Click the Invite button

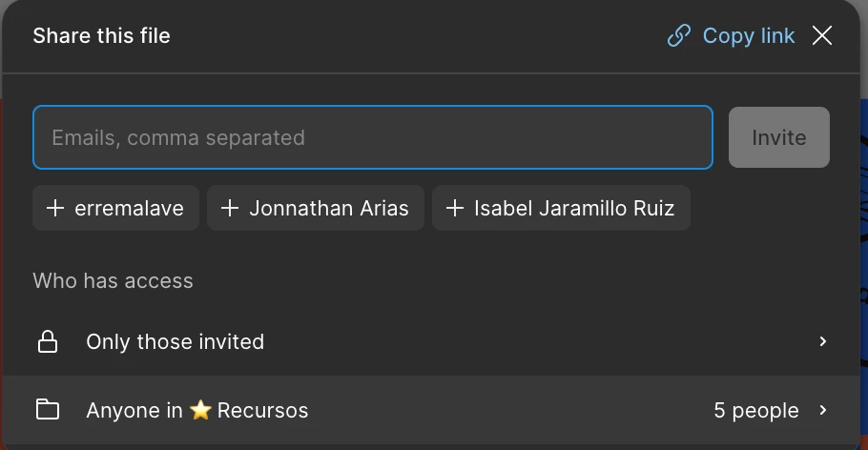[x=779, y=137]
